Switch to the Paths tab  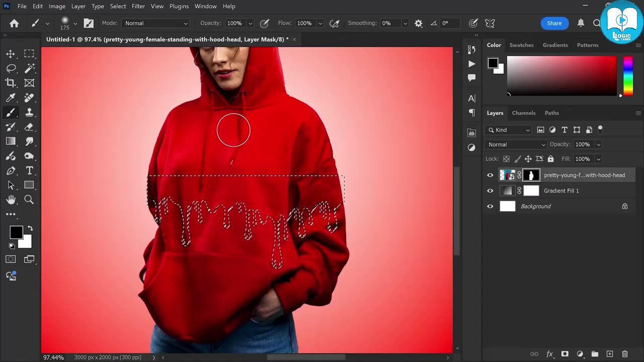[x=552, y=113]
